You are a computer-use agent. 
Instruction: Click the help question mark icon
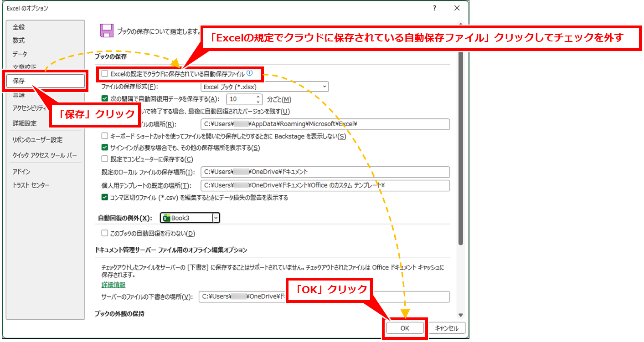tap(434, 8)
